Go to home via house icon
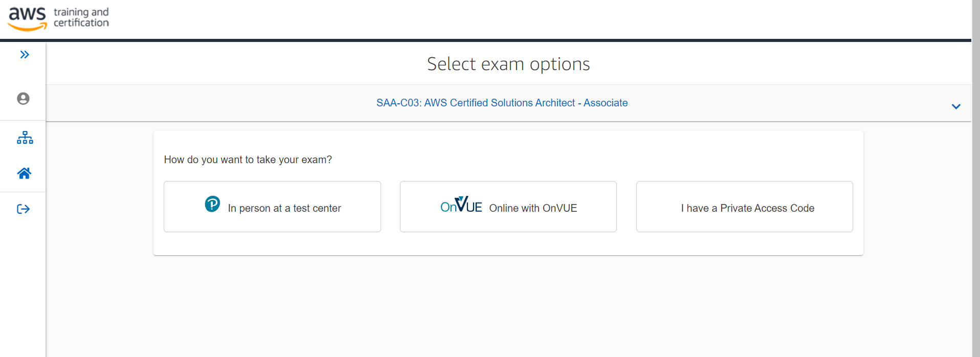This screenshot has height=357, width=980. (x=24, y=173)
